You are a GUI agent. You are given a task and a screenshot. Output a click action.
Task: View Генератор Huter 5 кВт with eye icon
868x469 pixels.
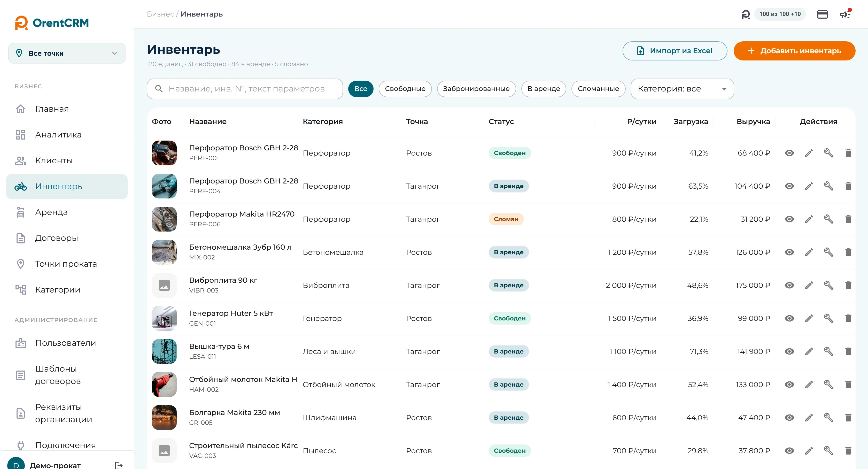click(x=789, y=318)
